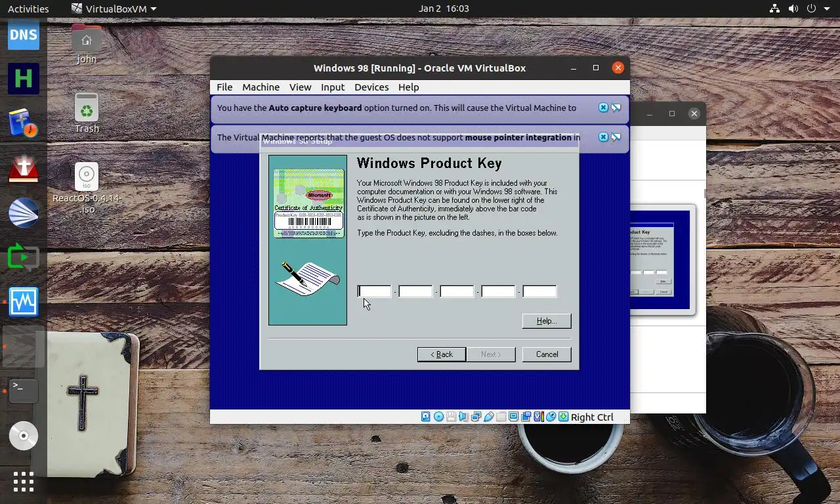The image size is (840, 504).
Task: Suppress the Auto capture keyboard message permanently
Action: 616,108
